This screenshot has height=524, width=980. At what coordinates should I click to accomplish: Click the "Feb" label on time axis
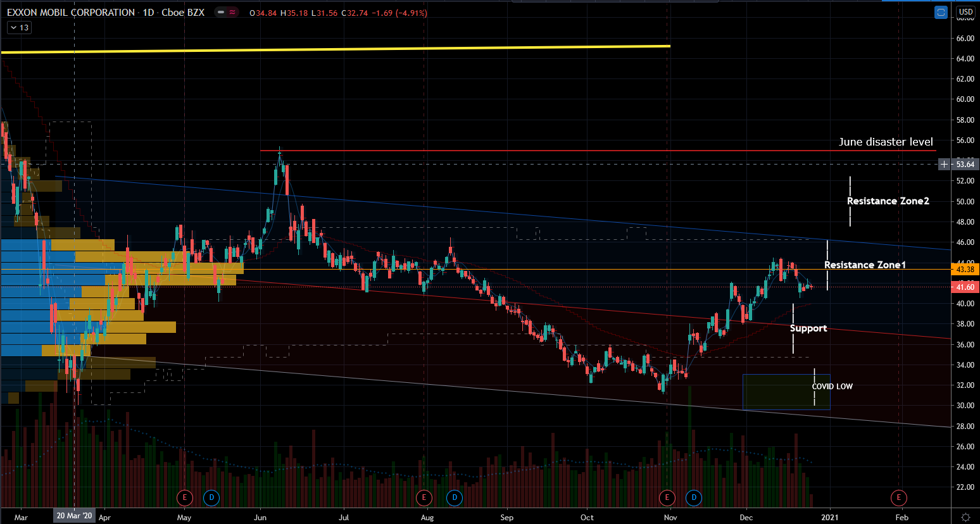point(902,518)
